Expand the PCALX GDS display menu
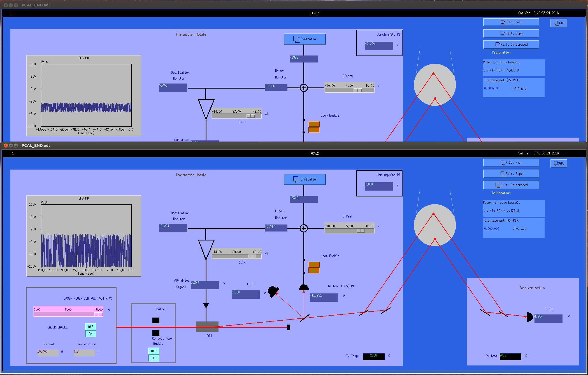588x375 pixels. click(x=559, y=163)
